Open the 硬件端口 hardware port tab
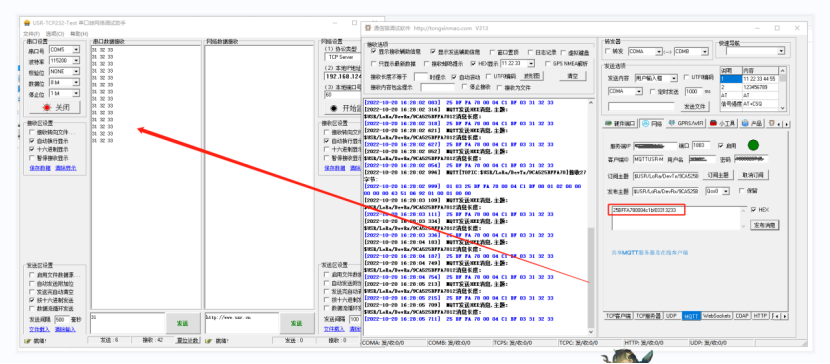This screenshot has width=830, height=364. 620,123
